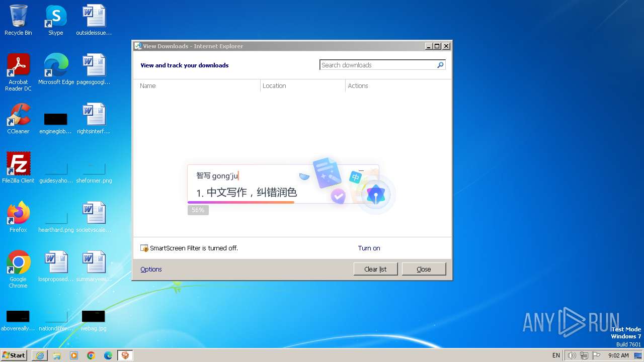The height and width of the screenshot is (362, 644).
Task: Launch CCleaner from the desktop
Action: click(18, 119)
